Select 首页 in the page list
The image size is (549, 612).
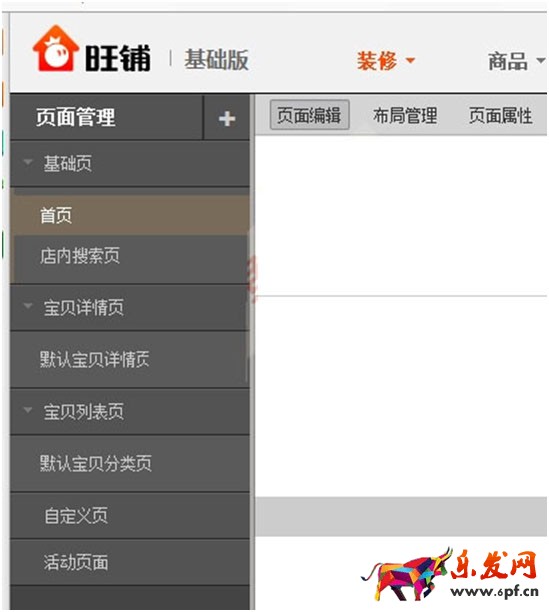[x=131, y=215]
